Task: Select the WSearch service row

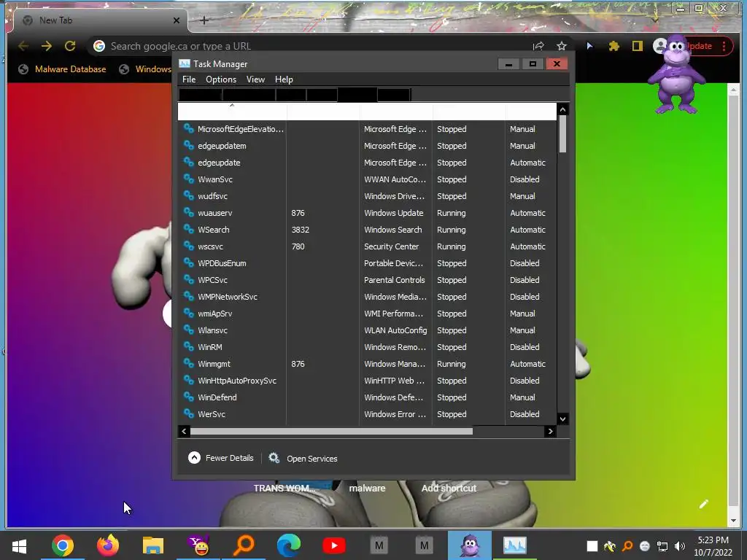Action: tap(367, 230)
